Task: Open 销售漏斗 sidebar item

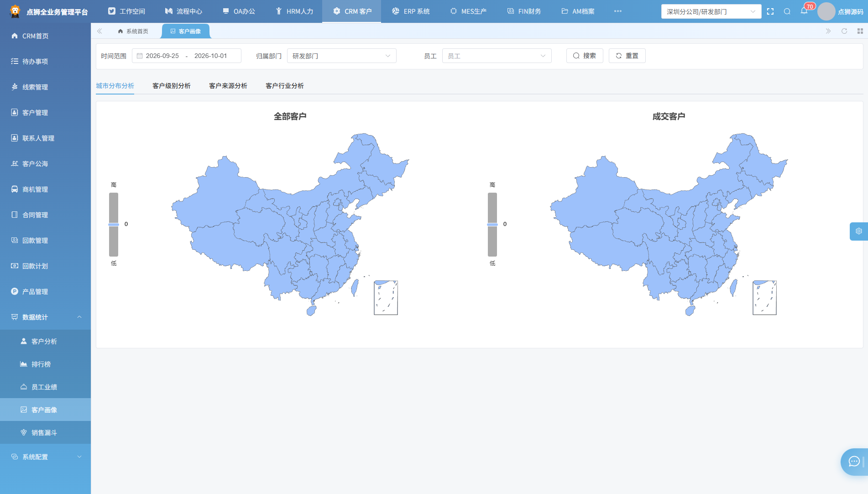Action: (x=46, y=432)
